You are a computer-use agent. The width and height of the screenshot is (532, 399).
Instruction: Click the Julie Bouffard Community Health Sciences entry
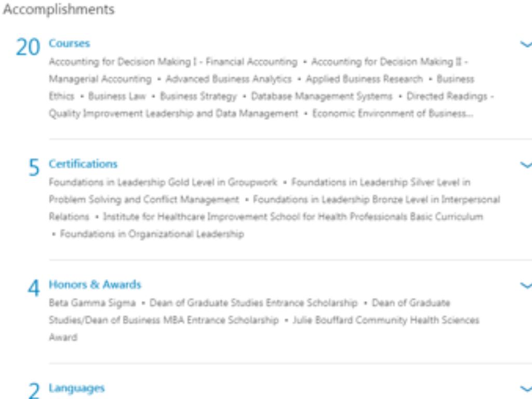(385, 320)
